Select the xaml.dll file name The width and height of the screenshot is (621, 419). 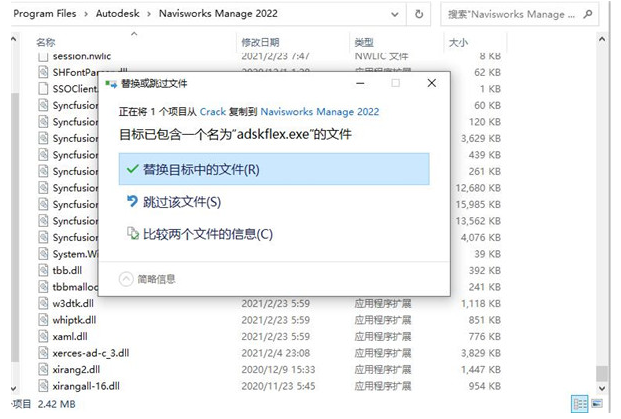click(x=70, y=336)
